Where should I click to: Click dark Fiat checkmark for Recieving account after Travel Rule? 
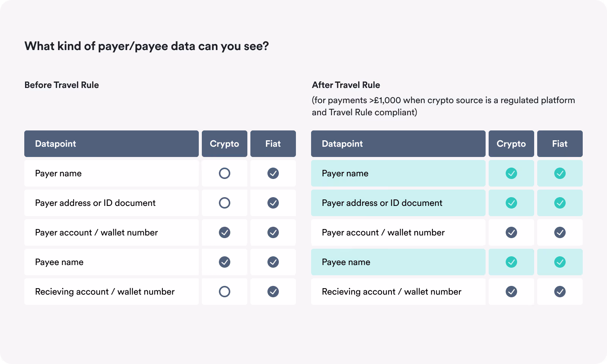(560, 292)
